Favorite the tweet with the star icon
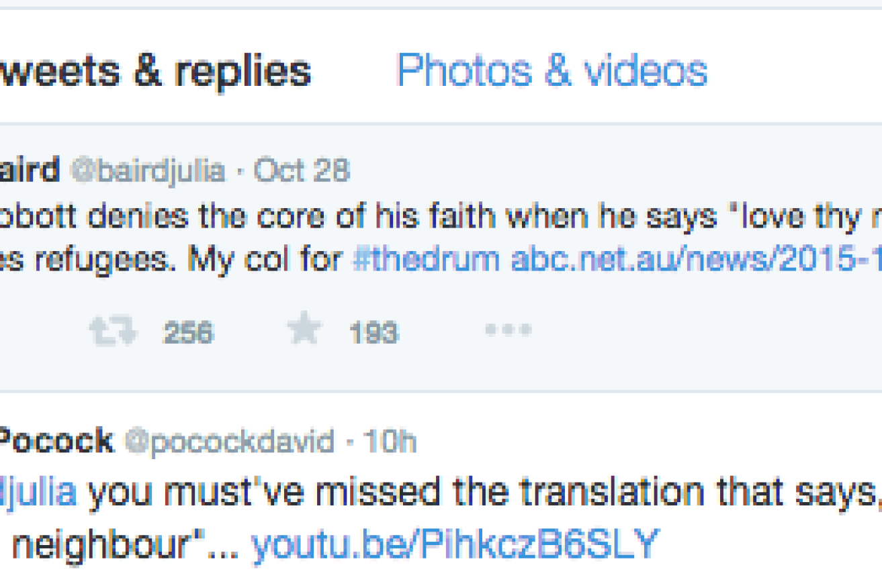 tap(304, 330)
